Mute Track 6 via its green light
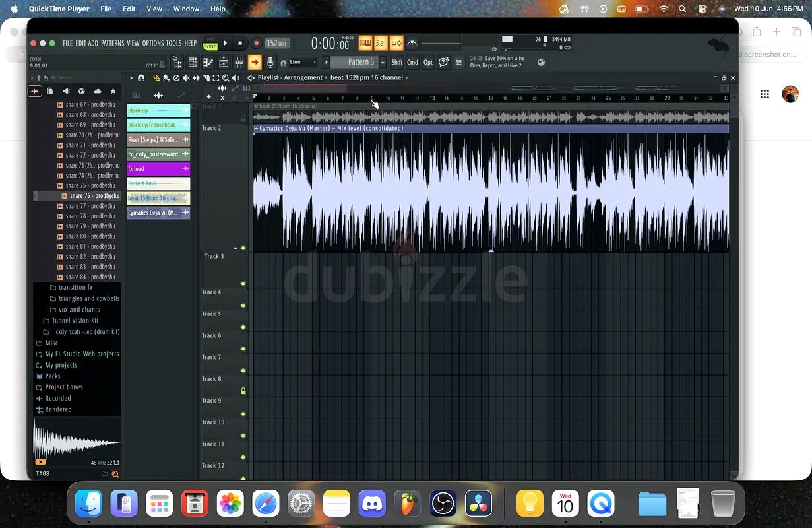Image resolution: width=812 pixels, height=528 pixels. pos(243,348)
